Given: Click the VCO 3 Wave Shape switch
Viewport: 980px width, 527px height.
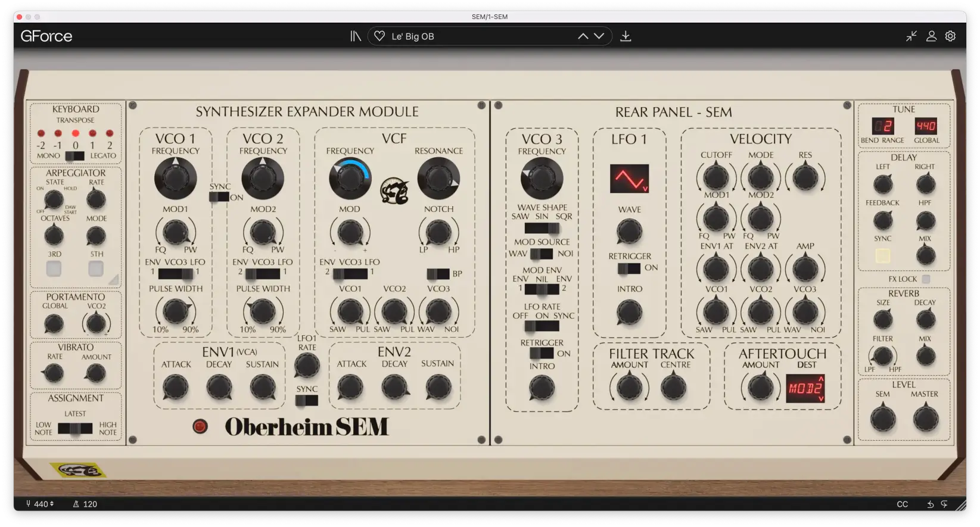Looking at the screenshot, I should [542, 228].
